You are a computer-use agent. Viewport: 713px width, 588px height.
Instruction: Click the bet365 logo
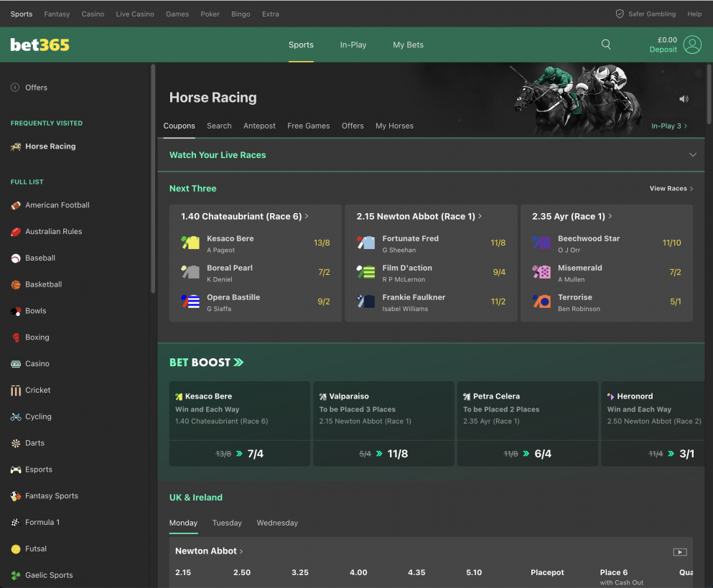click(x=40, y=45)
